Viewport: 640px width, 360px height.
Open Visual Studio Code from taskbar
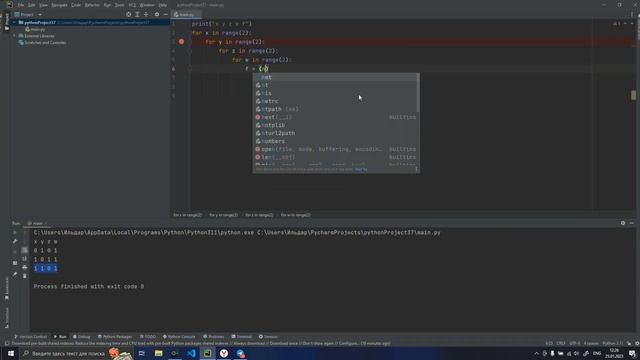pyautogui.click(x=191, y=353)
